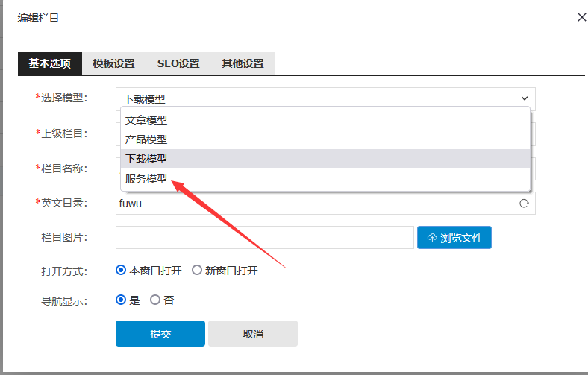Click the 提交 button
This screenshot has height=375, width=588.
pos(160,334)
